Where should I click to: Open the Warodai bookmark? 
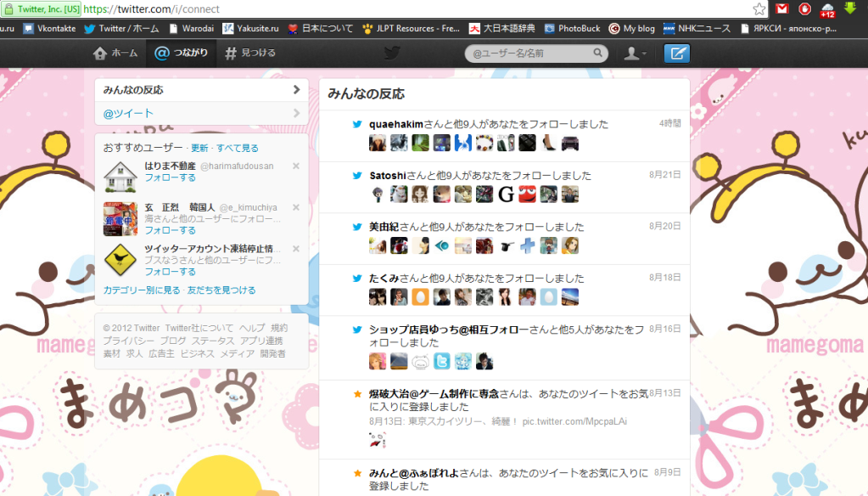point(191,28)
